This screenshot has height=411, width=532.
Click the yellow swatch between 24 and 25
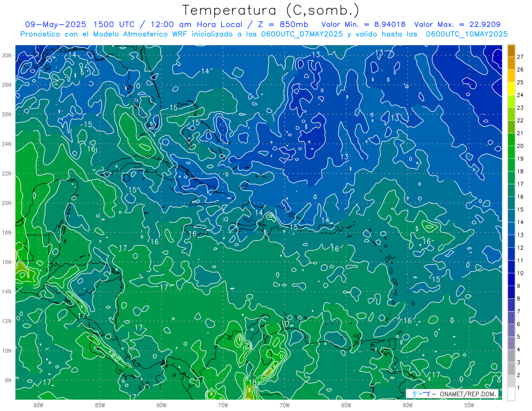[511, 89]
